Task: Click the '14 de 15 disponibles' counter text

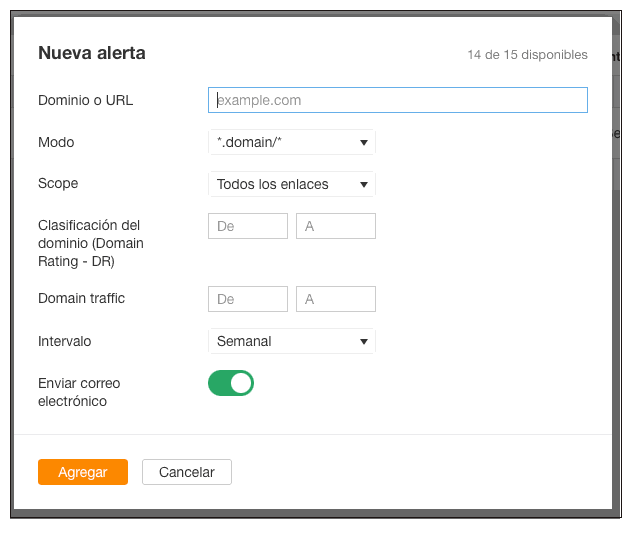Action: tap(527, 55)
